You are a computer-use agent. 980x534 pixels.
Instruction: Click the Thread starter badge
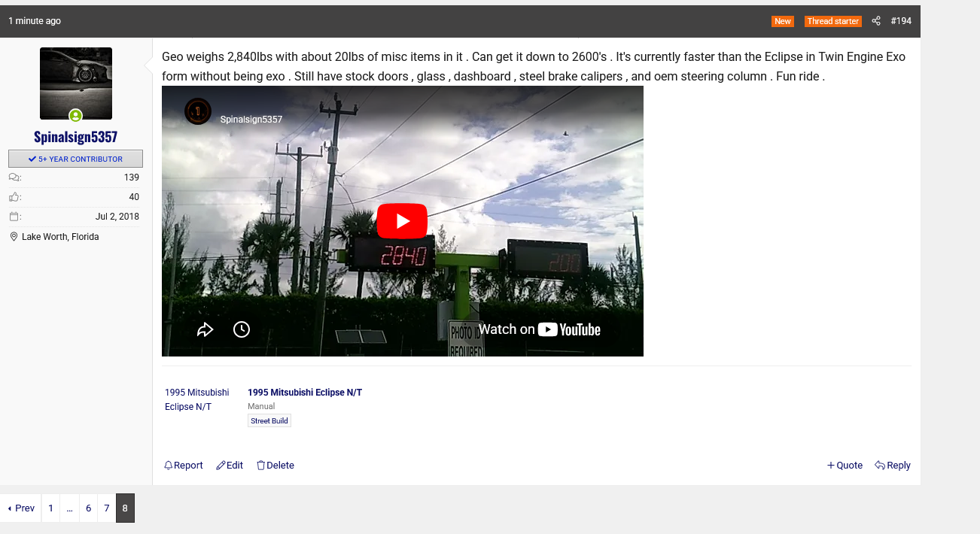(x=833, y=21)
